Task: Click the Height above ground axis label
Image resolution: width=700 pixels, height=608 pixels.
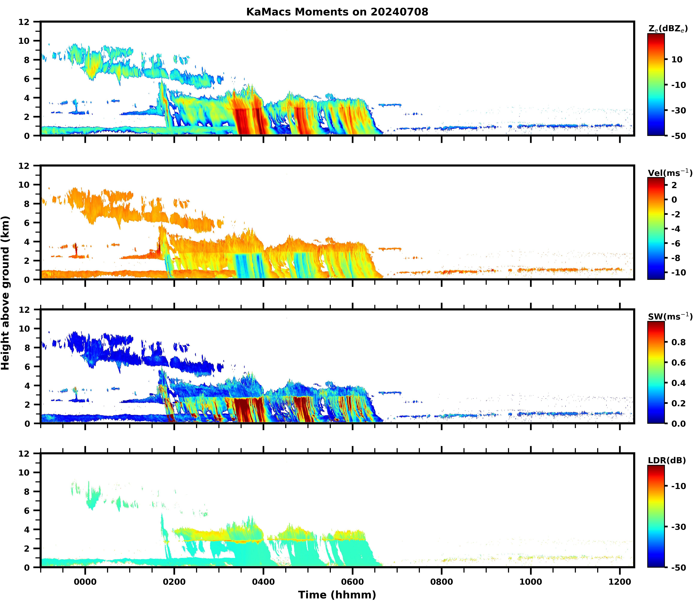Action: pos(5,293)
